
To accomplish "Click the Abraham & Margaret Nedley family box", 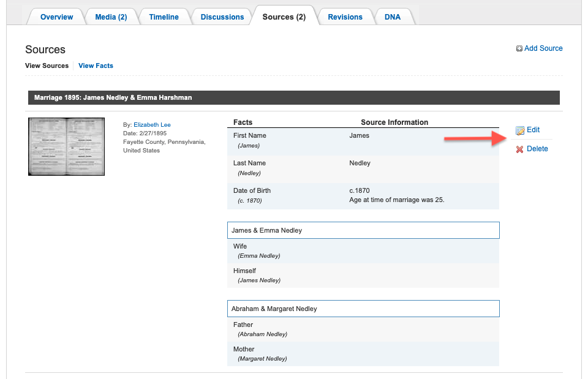I will [x=363, y=309].
